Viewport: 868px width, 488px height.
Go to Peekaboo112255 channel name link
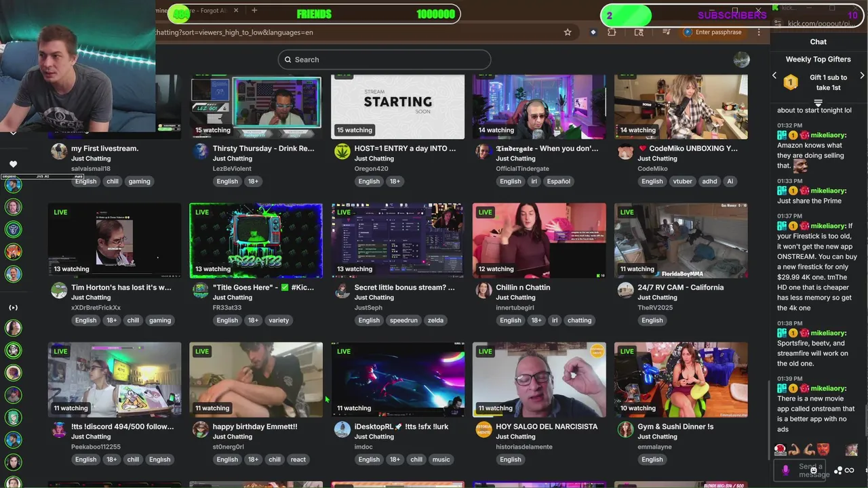[x=96, y=447]
